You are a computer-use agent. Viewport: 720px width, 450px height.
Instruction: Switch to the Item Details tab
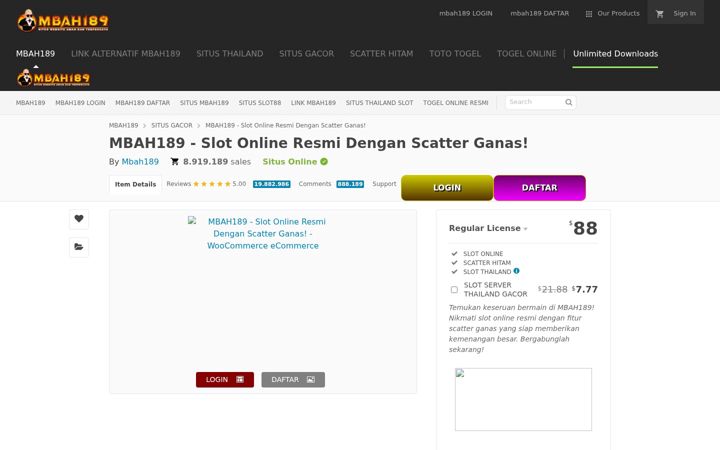click(135, 184)
